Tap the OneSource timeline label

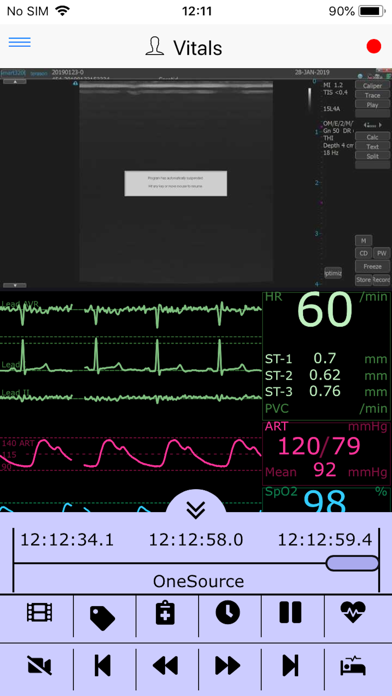tap(198, 581)
